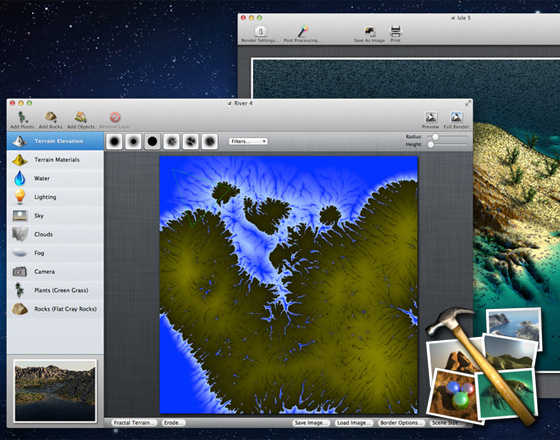Click the scene preview thumbnail
The width and height of the screenshot is (560, 440).
55,391
